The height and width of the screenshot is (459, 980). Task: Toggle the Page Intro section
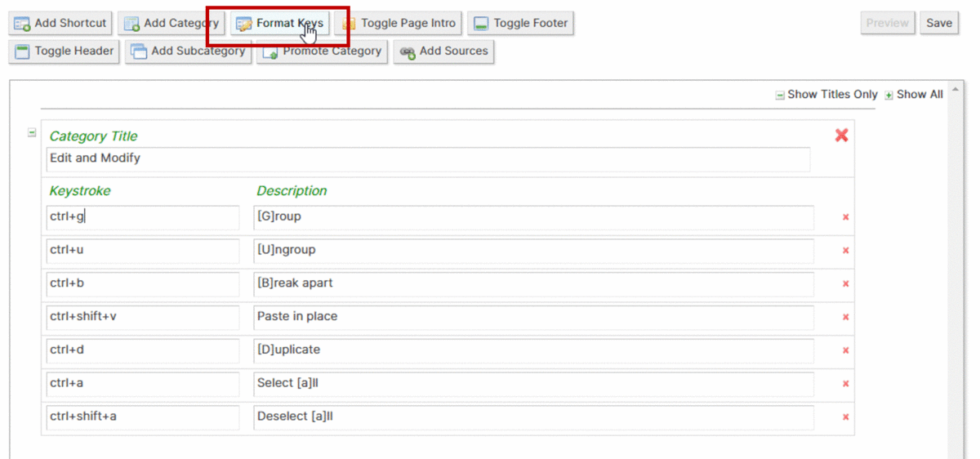pos(399,23)
